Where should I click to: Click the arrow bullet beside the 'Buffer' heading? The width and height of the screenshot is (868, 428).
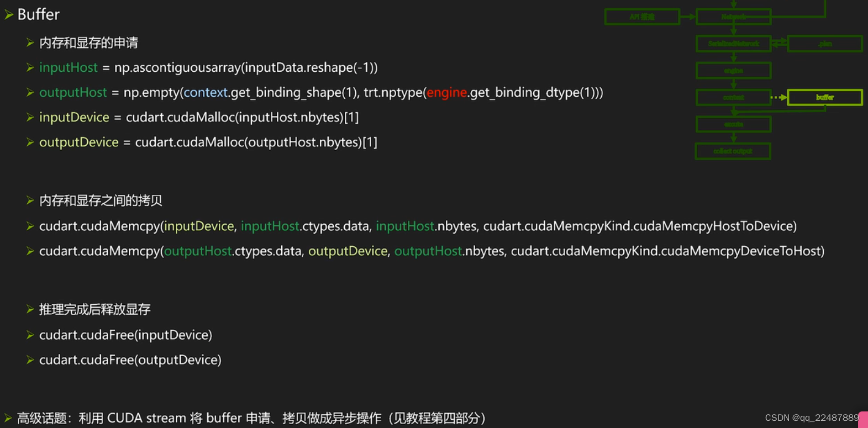(9, 15)
